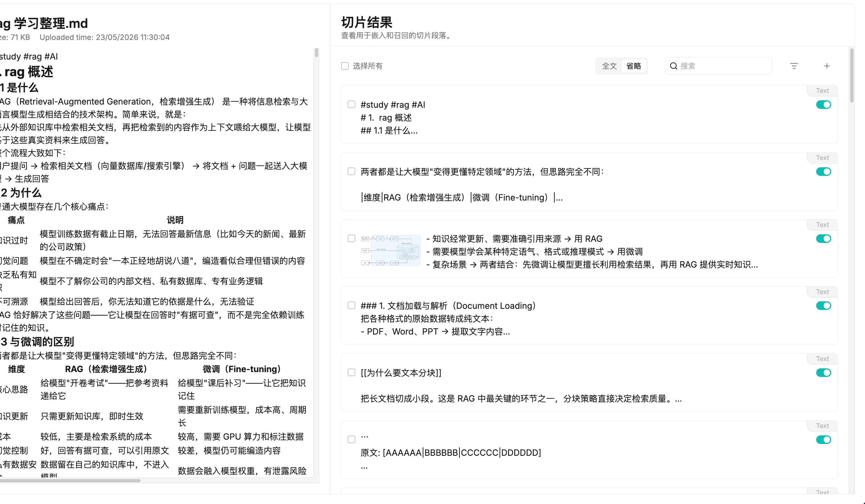Click the subtitle 查看用于嵌入和召回的切片段落
865x504 pixels.
[396, 35]
